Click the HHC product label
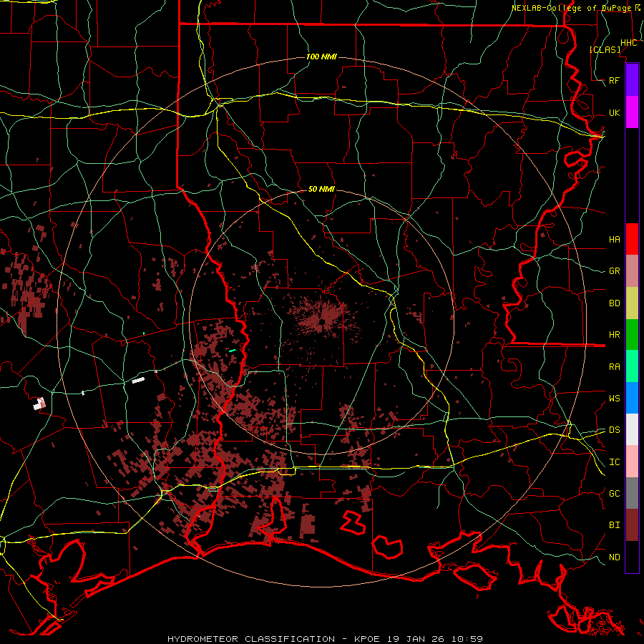Screen dimensions: 644x644 tap(629, 43)
